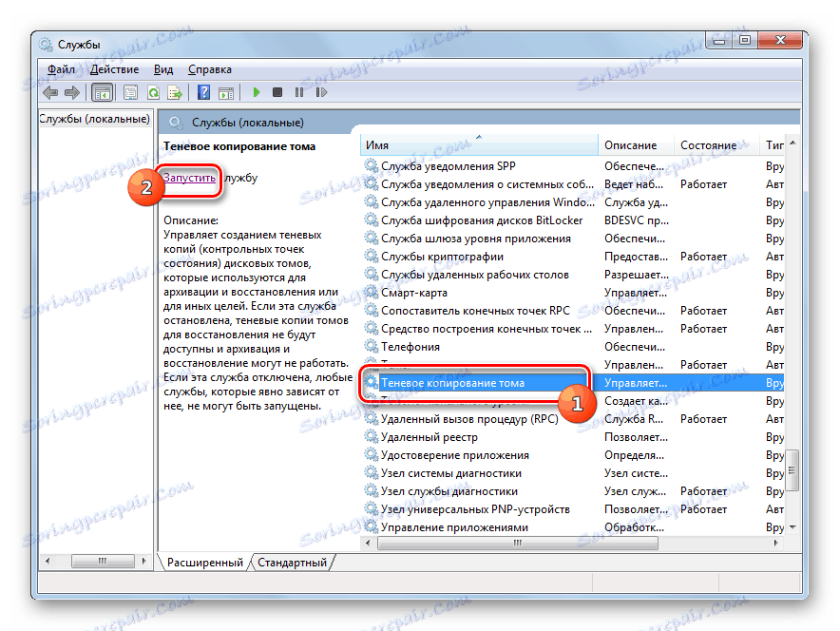840x631 pixels.
Task: Click the gear icon next to Телефония
Action: click(372, 346)
